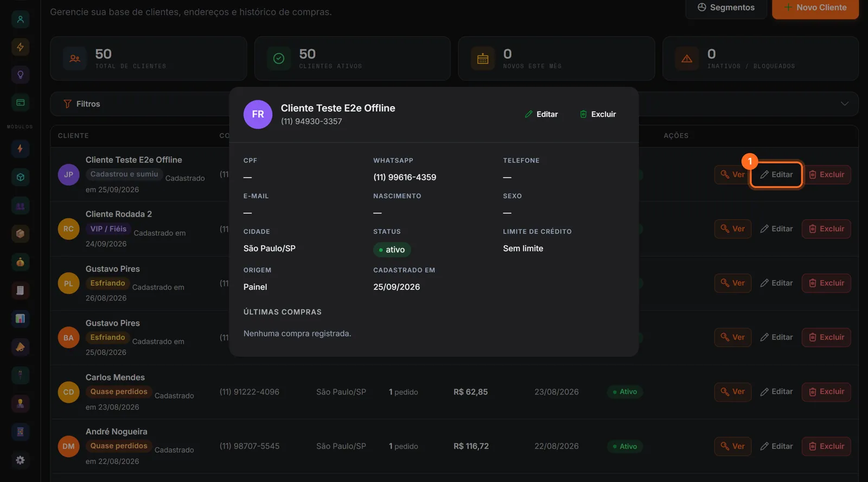Click the Total de Clientes stat card
The height and width of the screenshot is (482, 868).
pyautogui.click(x=148, y=59)
